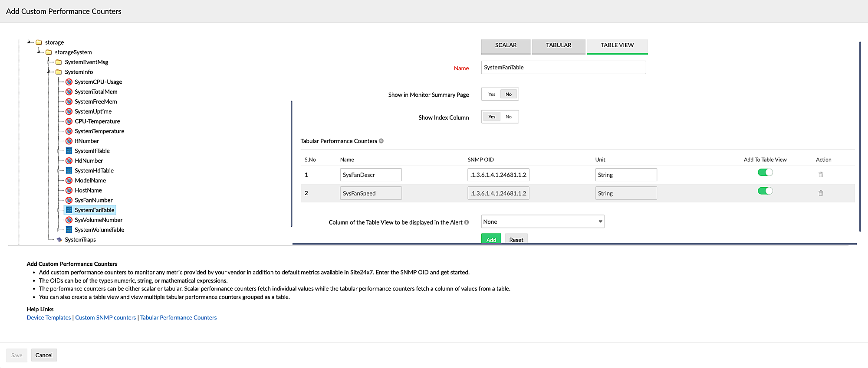This screenshot has width=868, height=368.
Task: Set Show Index Column to No
Action: point(509,117)
